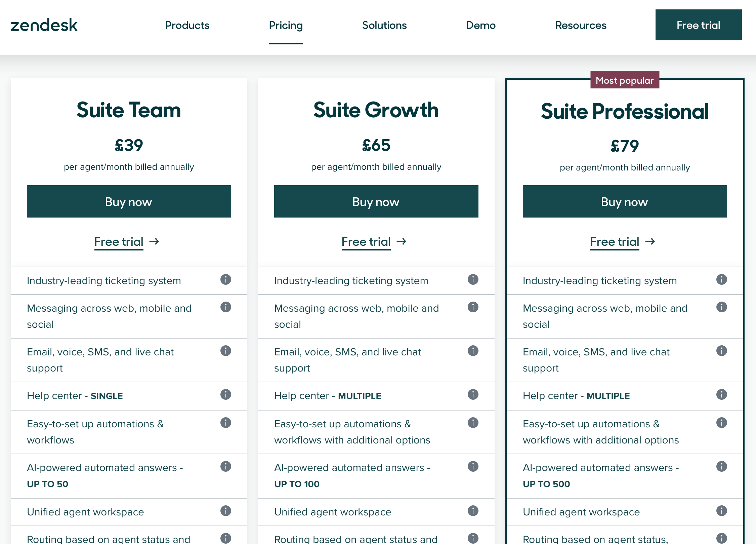
Task: Click info icon next to Unified agent workspace in Suite Team
Action: pos(225,511)
